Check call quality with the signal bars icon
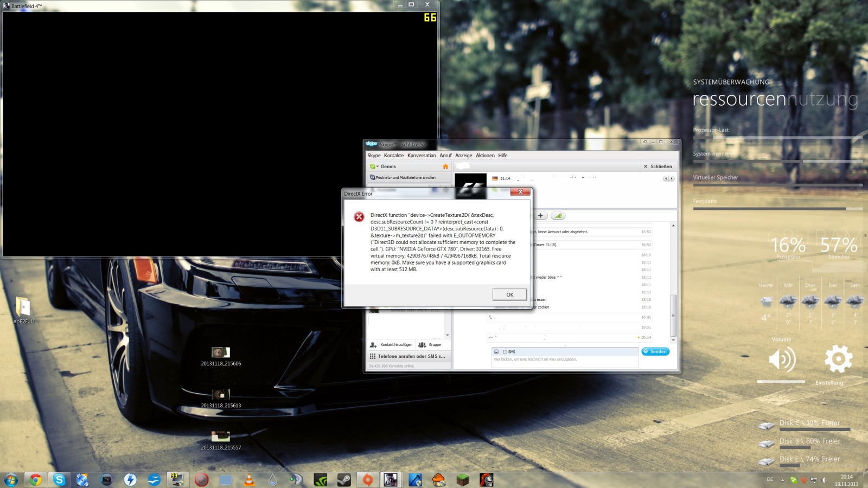 (x=558, y=216)
